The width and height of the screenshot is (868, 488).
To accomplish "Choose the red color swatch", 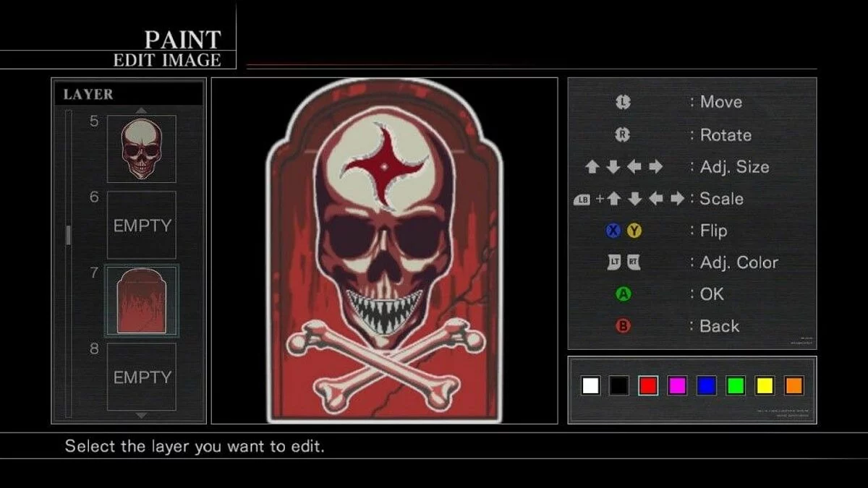I will 648,386.
